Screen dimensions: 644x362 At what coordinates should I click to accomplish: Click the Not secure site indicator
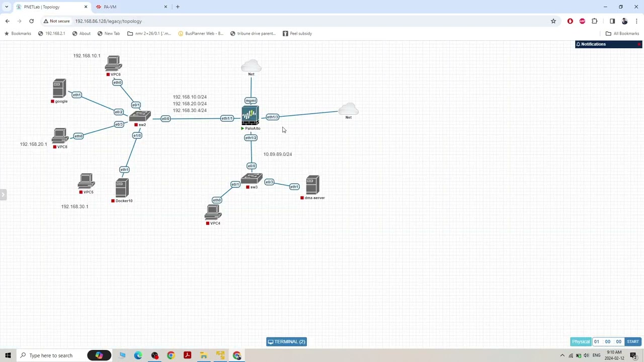click(56, 21)
